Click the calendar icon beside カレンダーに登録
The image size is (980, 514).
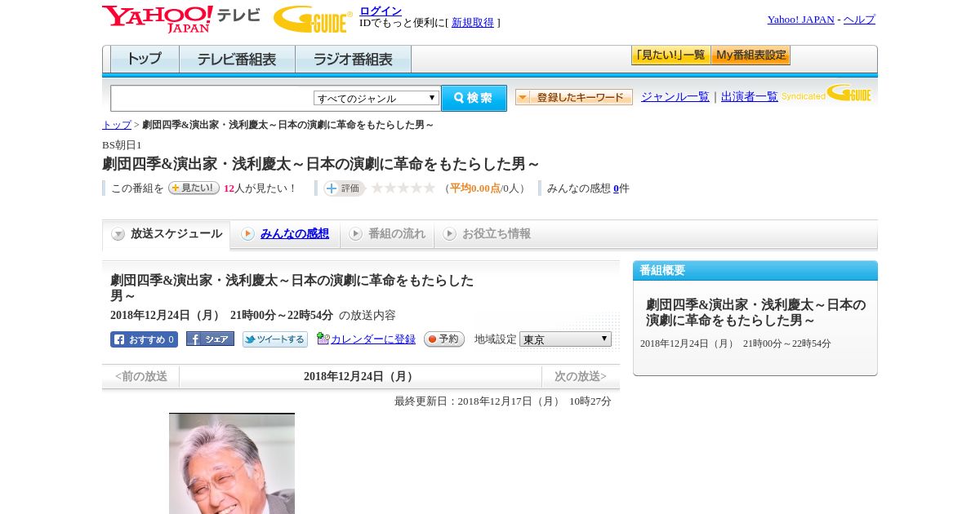pos(323,339)
